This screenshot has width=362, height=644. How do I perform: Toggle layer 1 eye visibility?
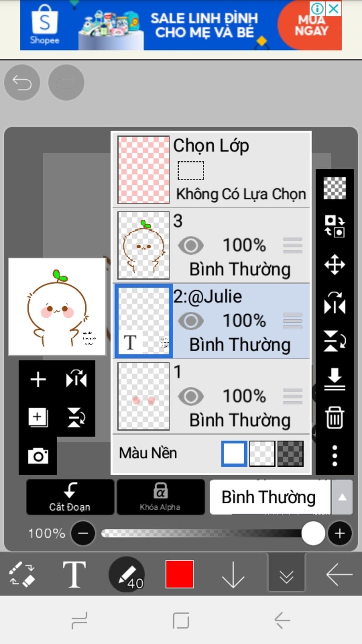(x=191, y=396)
